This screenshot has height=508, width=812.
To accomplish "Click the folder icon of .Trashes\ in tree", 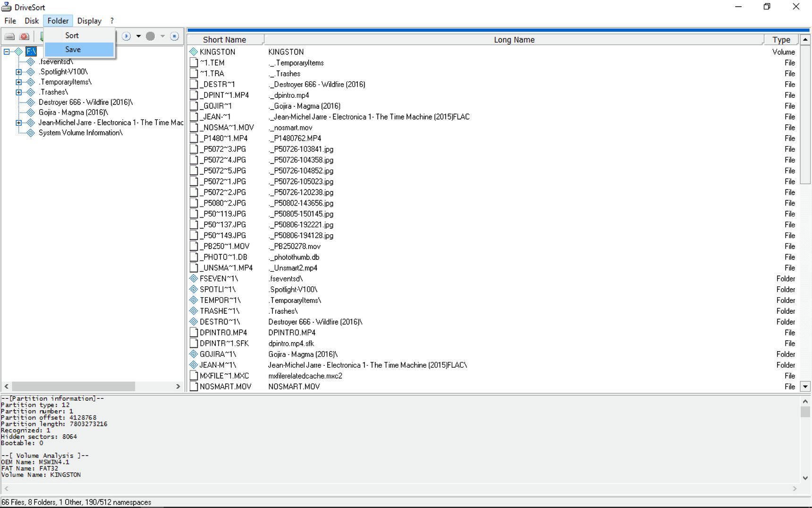I will 31,92.
